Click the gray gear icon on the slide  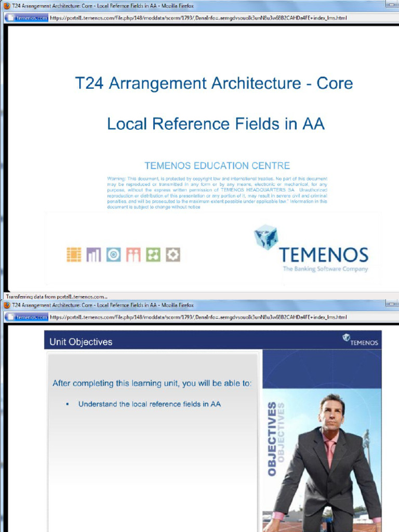173,255
